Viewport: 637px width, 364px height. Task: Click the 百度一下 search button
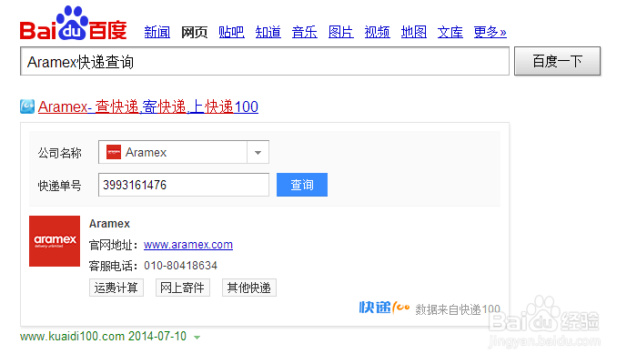click(x=557, y=61)
